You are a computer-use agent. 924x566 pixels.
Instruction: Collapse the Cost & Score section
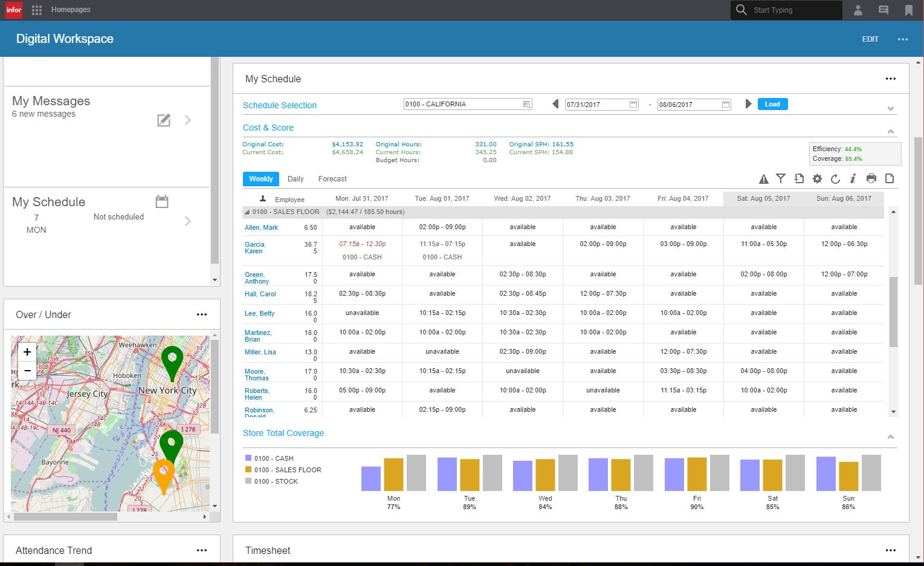pos(890,131)
